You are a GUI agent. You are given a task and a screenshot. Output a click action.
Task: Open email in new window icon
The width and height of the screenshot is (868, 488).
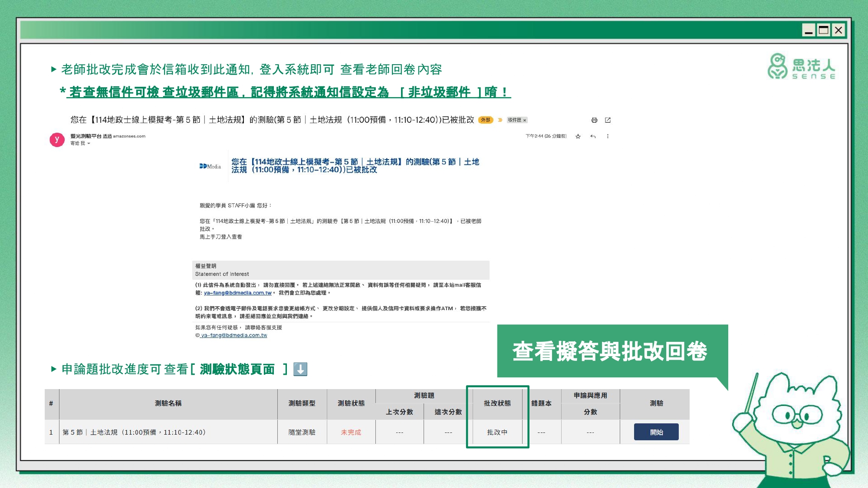pyautogui.click(x=608, y=120)
